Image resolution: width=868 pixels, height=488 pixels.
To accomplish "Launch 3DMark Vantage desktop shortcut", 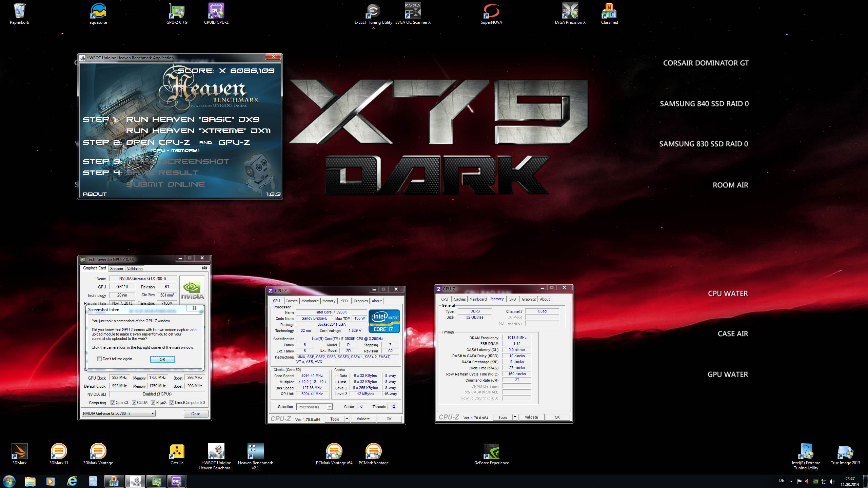I will click(x=98, y=454).
